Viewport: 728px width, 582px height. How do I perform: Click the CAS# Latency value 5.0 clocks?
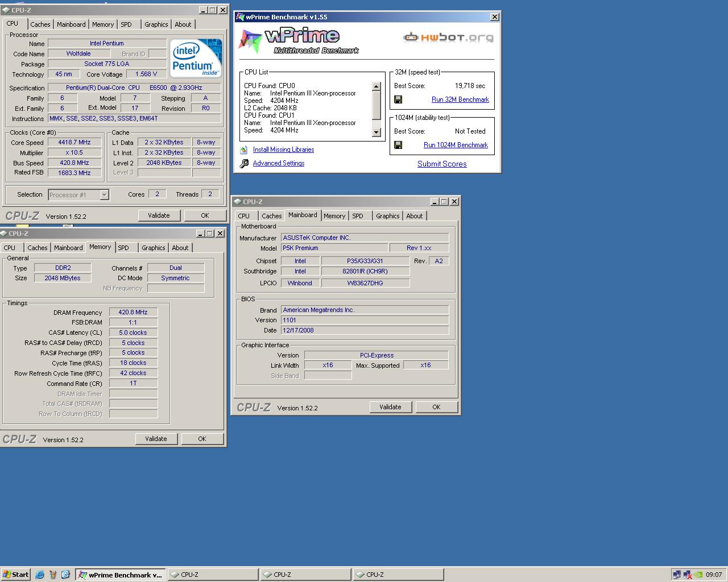click(x=133, y=332)
